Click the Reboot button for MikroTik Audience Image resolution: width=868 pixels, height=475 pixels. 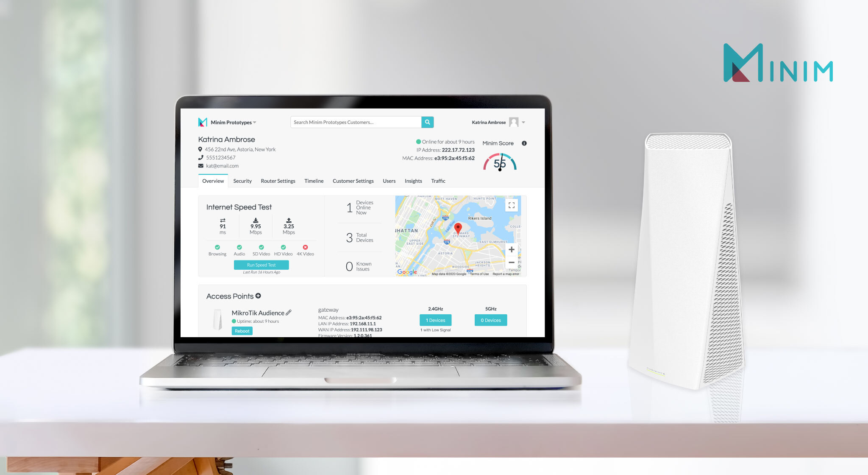242,331
